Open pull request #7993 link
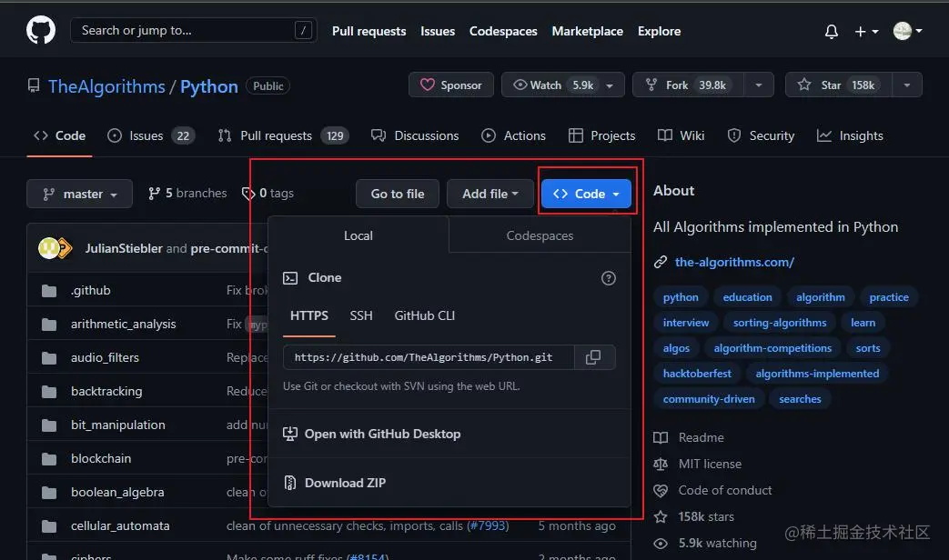This screenshot has width=949, height=560. pos(488,525)
